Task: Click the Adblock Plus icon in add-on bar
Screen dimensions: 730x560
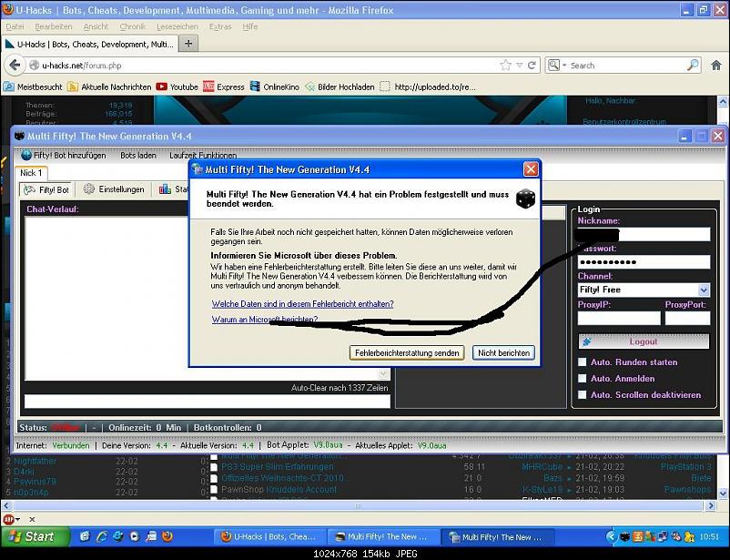Action: pyautogui.click(x=8, y=519)
